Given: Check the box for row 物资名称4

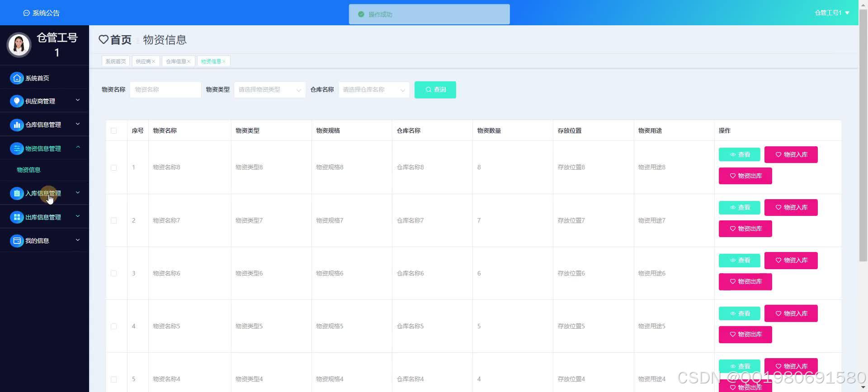Looking at the screenshot, I should (x=113, y=379).
